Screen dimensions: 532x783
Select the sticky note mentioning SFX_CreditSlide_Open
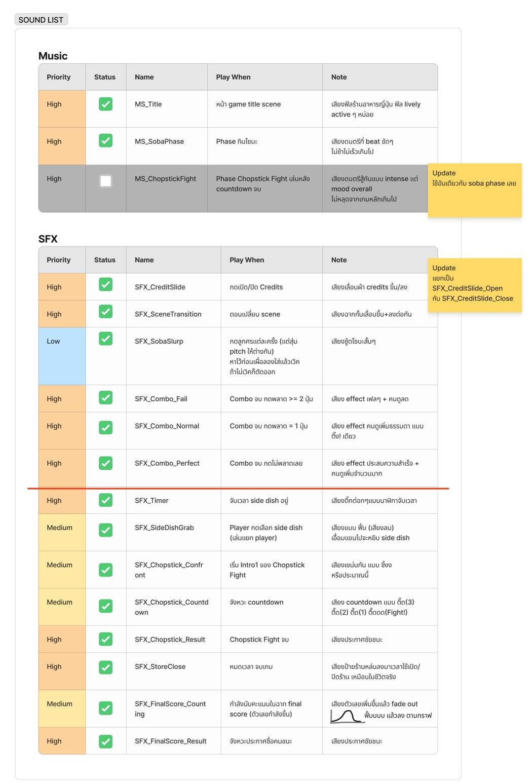[474, 285]
